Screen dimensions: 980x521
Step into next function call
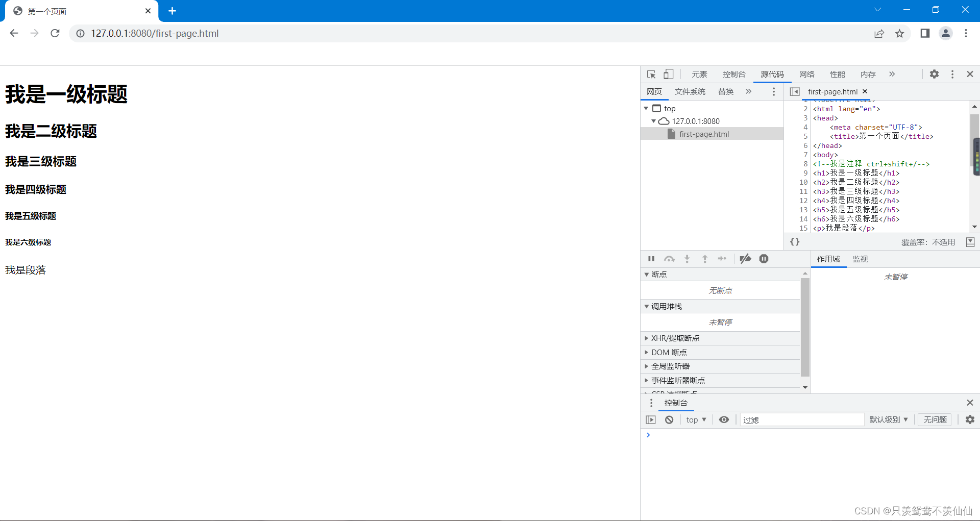tap(687, 259)
